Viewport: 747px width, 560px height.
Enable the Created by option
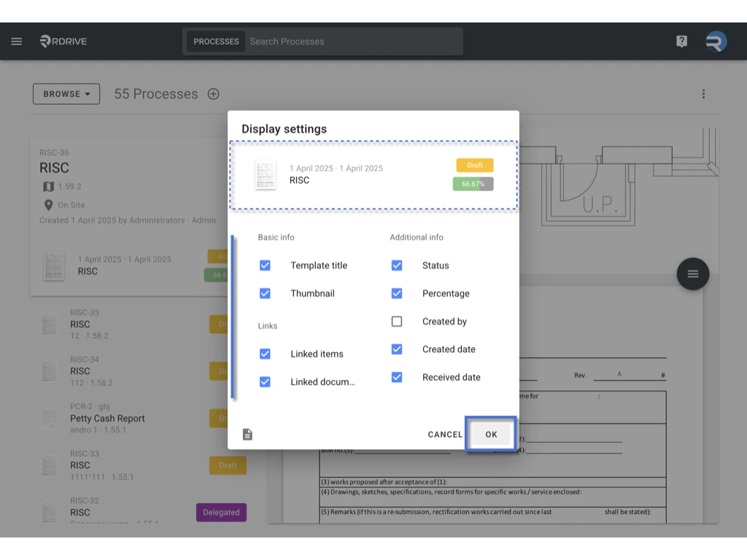point(396,321)
